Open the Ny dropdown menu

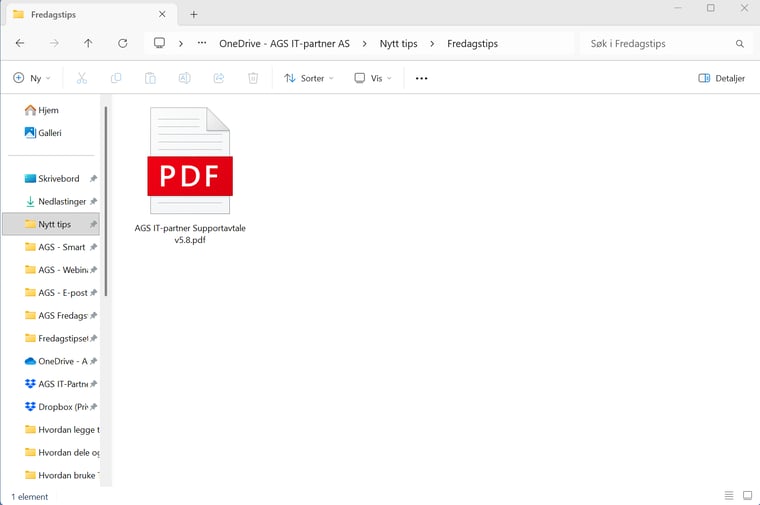(x=32, y=78)
